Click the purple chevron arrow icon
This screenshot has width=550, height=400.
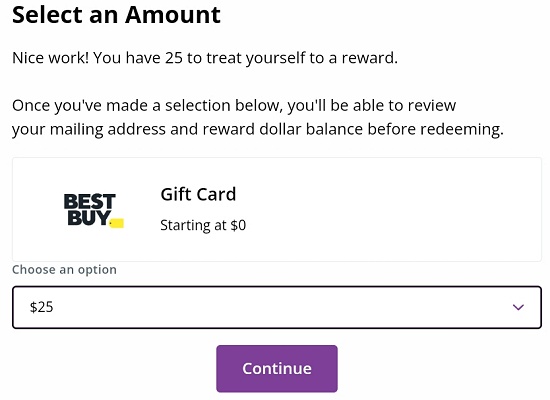[x=518, y=307]
